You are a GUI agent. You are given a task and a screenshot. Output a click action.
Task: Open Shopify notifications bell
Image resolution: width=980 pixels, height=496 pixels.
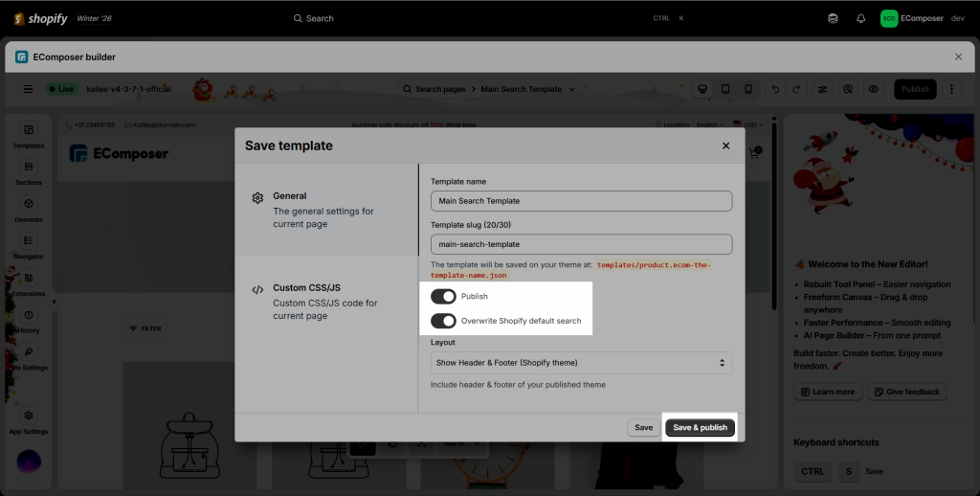[x=860, y=18]
